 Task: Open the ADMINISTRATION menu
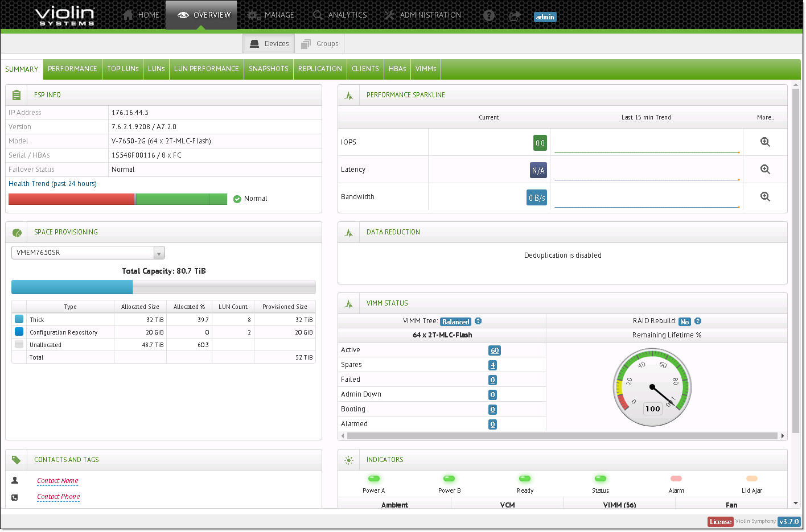coord(422,15)
